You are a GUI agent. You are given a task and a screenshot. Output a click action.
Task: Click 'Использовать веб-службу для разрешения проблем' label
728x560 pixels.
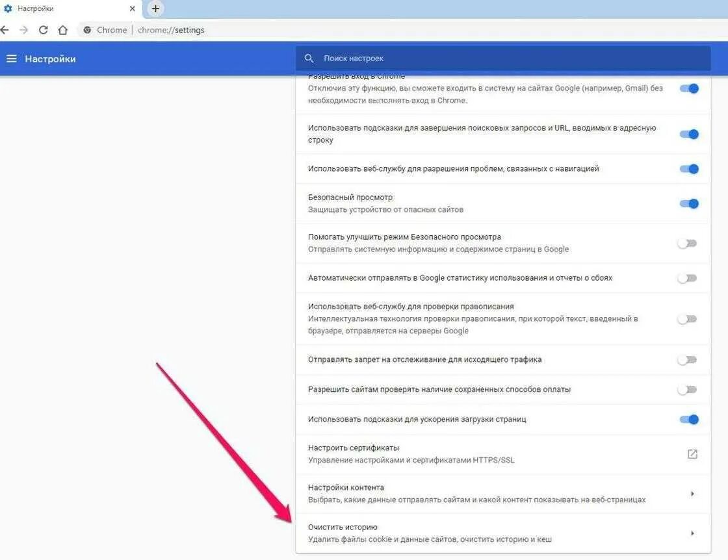[454, 168]
